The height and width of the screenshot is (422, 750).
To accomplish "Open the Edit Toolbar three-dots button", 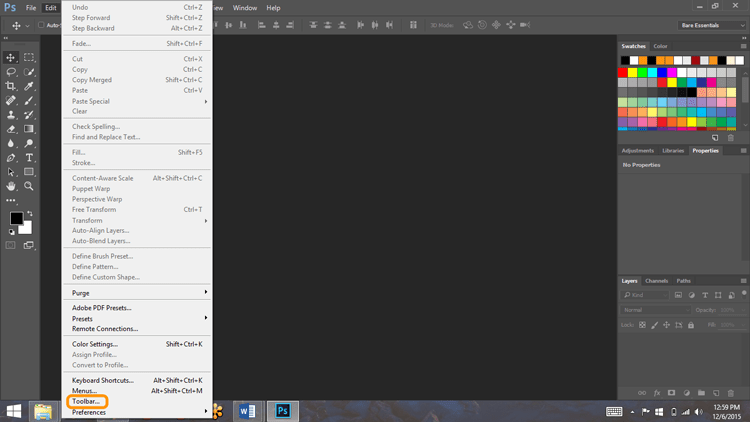I will pyautogui.click(x=11, y=200).
